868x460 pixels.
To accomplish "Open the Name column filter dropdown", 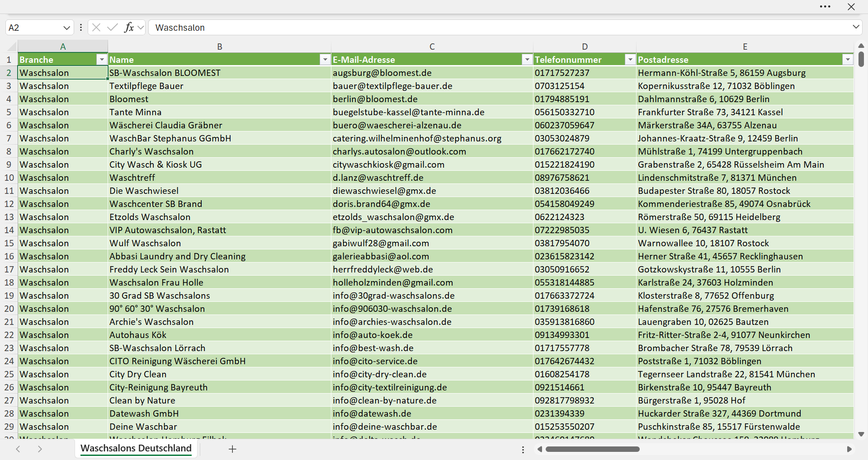I will click(325, 60).
